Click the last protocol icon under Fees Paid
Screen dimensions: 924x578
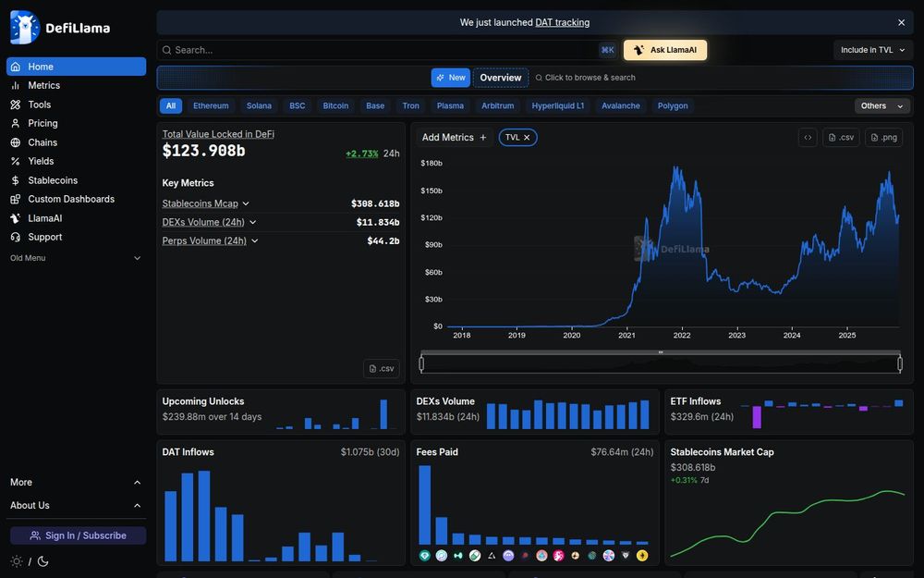click(x=642, y=556)
